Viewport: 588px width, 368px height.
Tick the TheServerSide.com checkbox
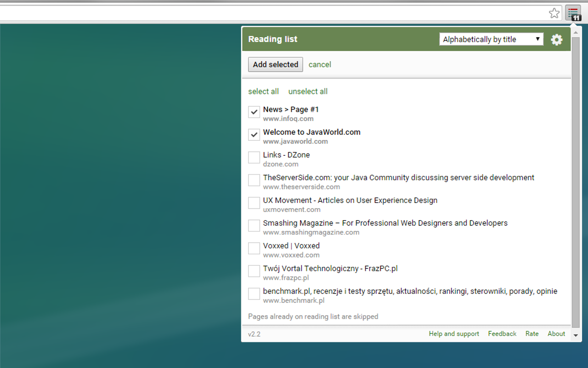tap(254, 180)
